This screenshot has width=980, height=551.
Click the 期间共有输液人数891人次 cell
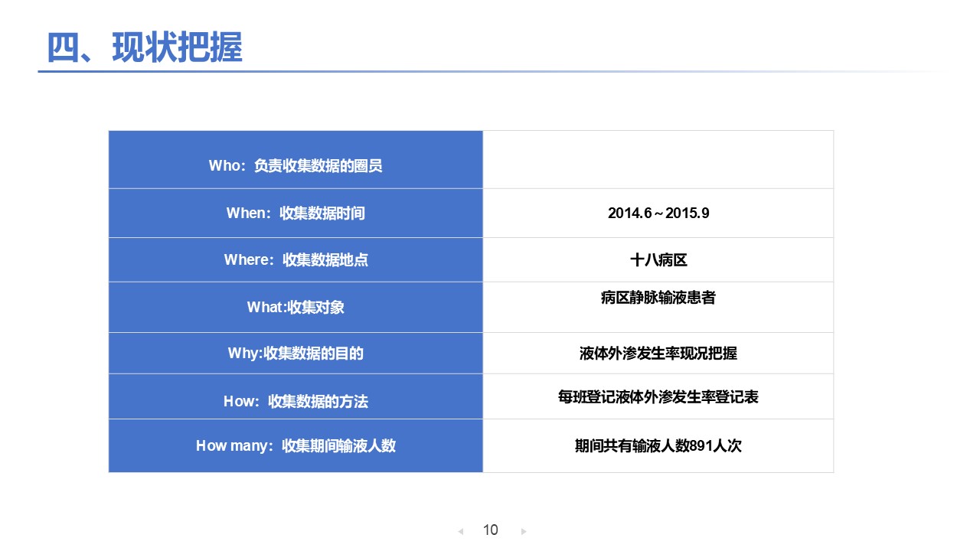point(658,445)
